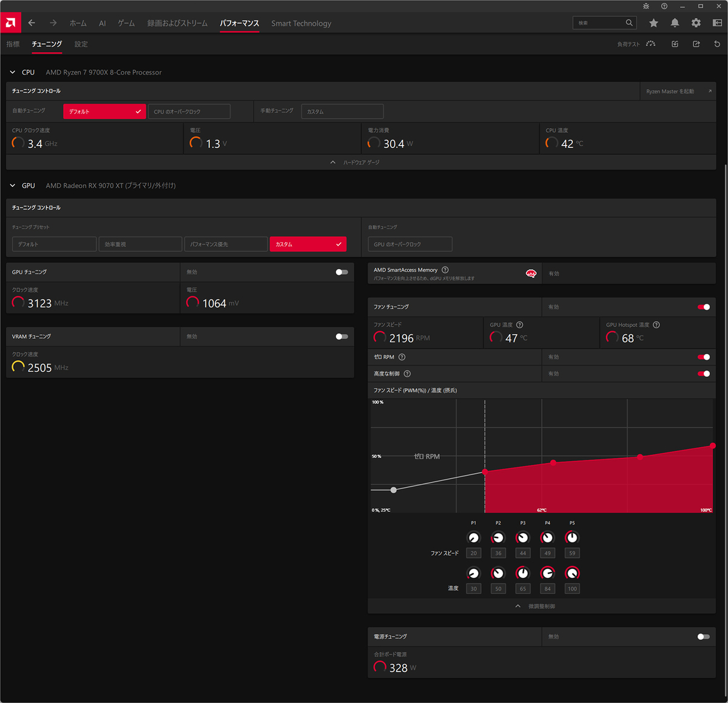
Task: Select CPU のオーバークロック auto tuning
Action: tap(189, 112)
